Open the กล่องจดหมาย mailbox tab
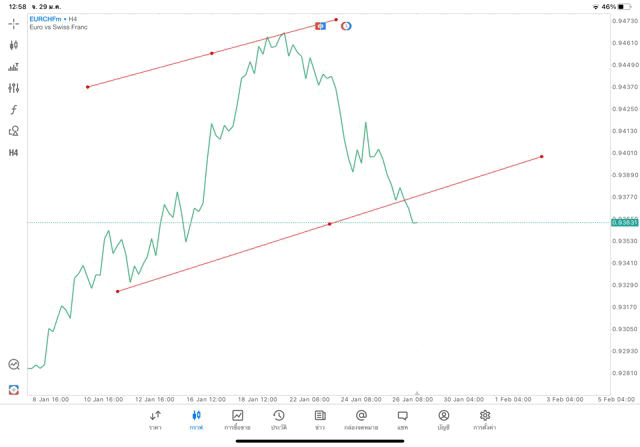Viewport: 640px width, 447px height. pos(361,419)
